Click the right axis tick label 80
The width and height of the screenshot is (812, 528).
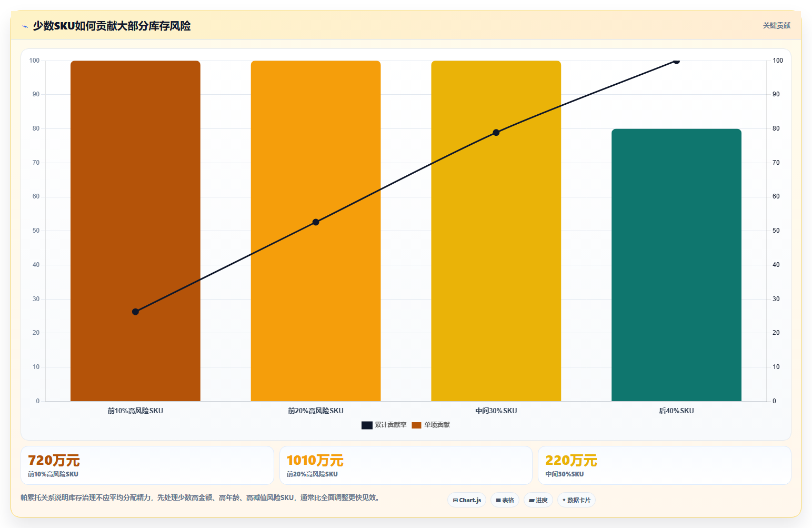pos(776,128)
